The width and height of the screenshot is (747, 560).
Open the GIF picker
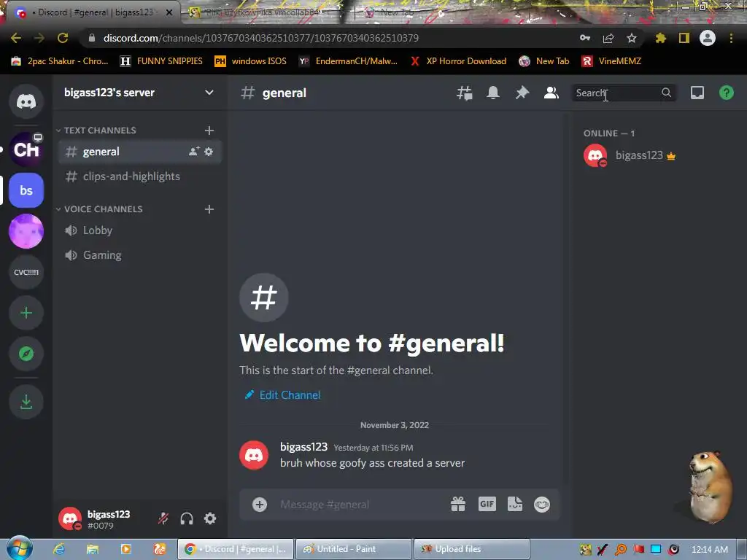coord(487,505)
